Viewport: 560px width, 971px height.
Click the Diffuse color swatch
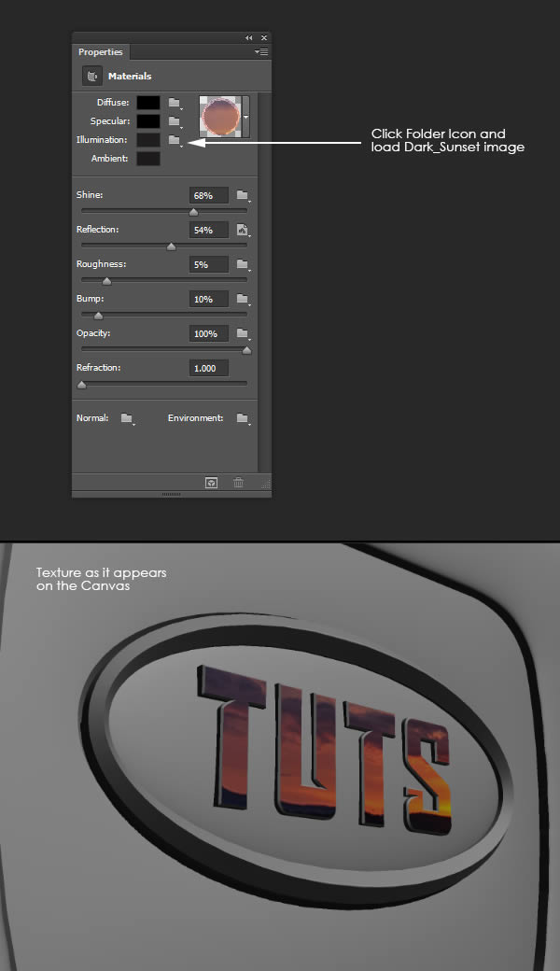pos(148,103)
